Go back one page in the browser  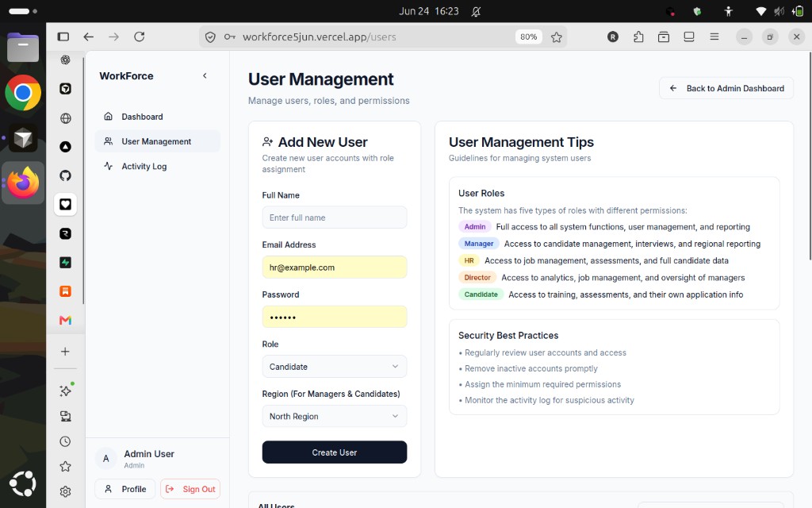click(x=89, y=37)
